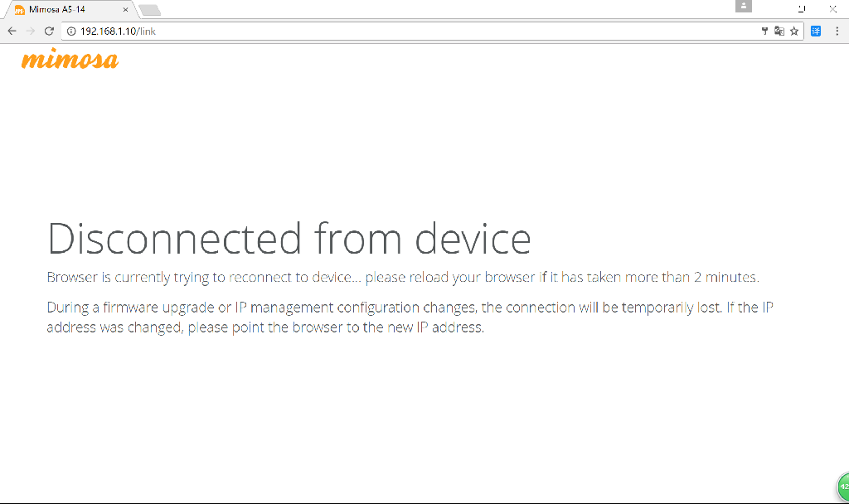This screenshot has height=504, width=849.
Task: Click the forward navigation arrow
Action: pos(31,31)
